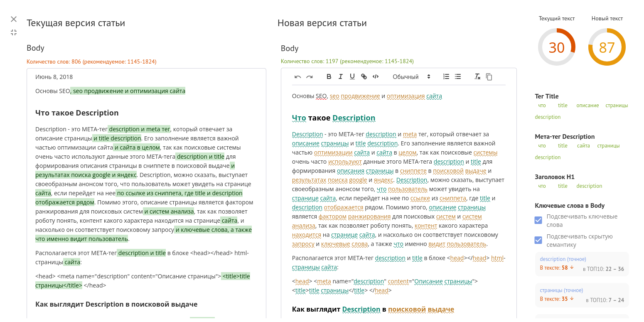Undo the last edit in editor
This screenshot has width=644, height=322.
297,77
